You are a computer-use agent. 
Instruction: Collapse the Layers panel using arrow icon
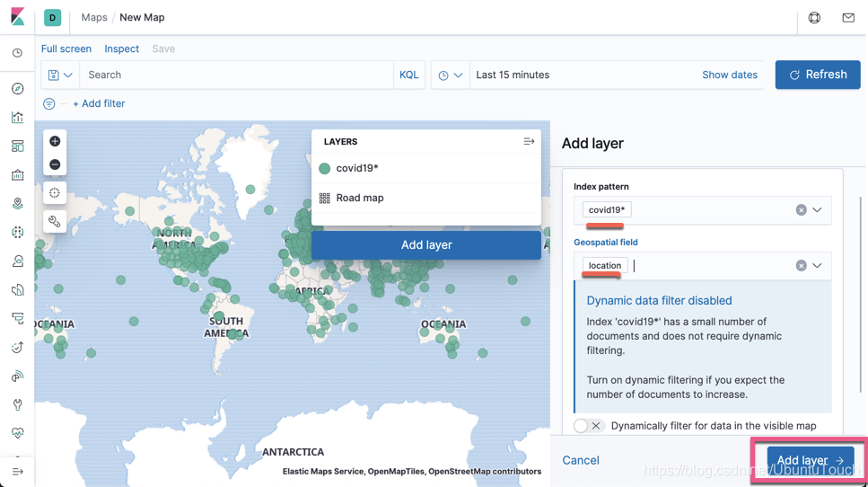(529, 142)
